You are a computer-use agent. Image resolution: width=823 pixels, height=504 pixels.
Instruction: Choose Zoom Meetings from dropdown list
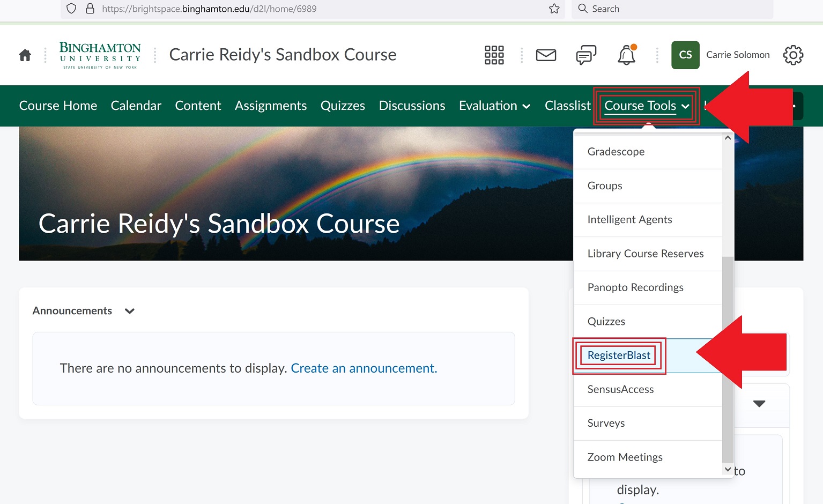(625, 457)
